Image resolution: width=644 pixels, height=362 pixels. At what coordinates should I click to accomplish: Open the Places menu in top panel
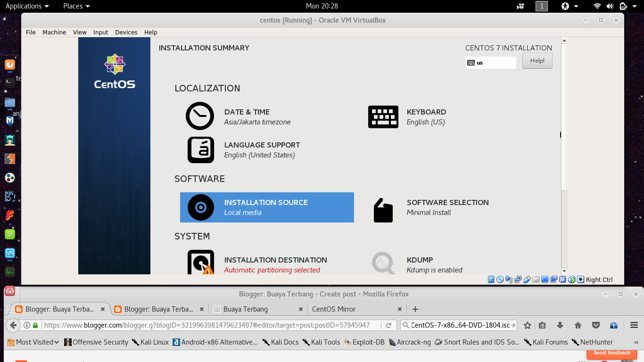pyautogui.click(x=76, y=6)
